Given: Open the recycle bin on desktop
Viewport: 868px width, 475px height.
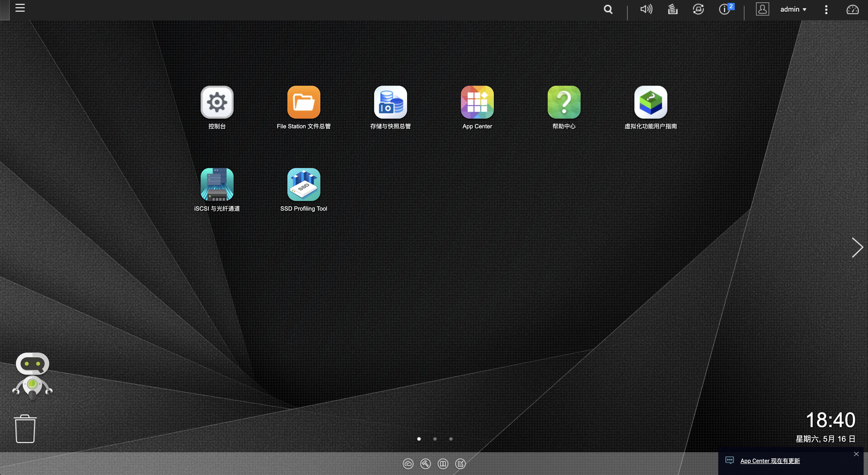Looking at the screenshot, I should [25, 429].
